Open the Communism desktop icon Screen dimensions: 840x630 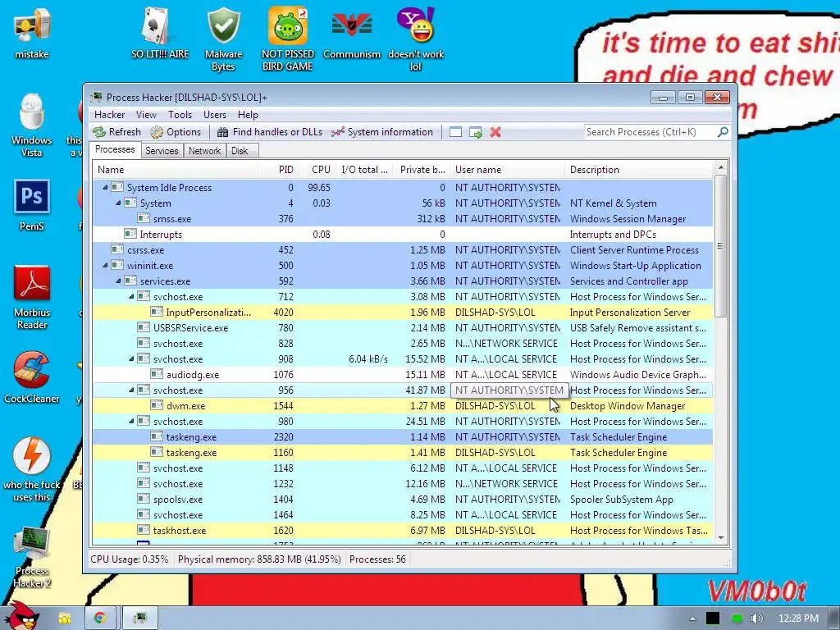(351, 33)
